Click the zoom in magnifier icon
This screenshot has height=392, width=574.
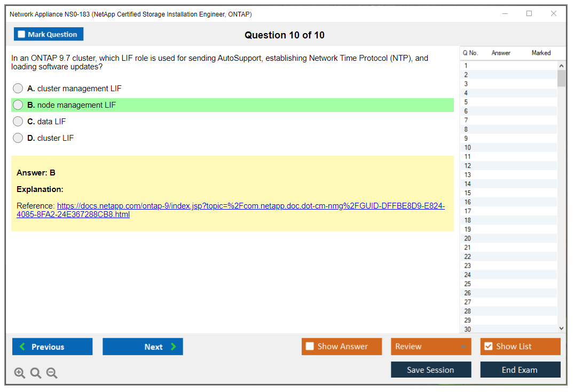20,373
